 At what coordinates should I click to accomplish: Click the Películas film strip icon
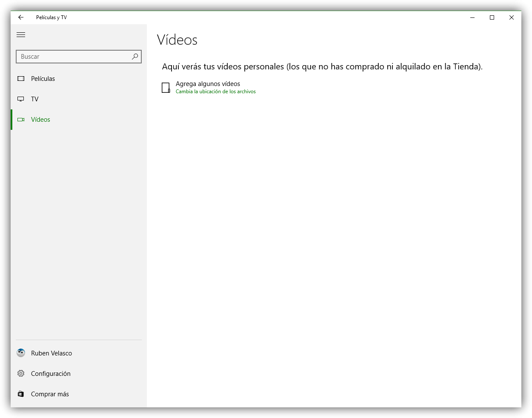click(21, 79)
